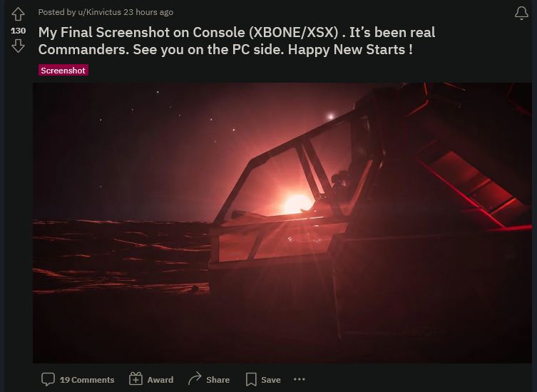This screenshot has height=392, width=537.
Task: Click the Share curved arrow icon
Action: 195,378
